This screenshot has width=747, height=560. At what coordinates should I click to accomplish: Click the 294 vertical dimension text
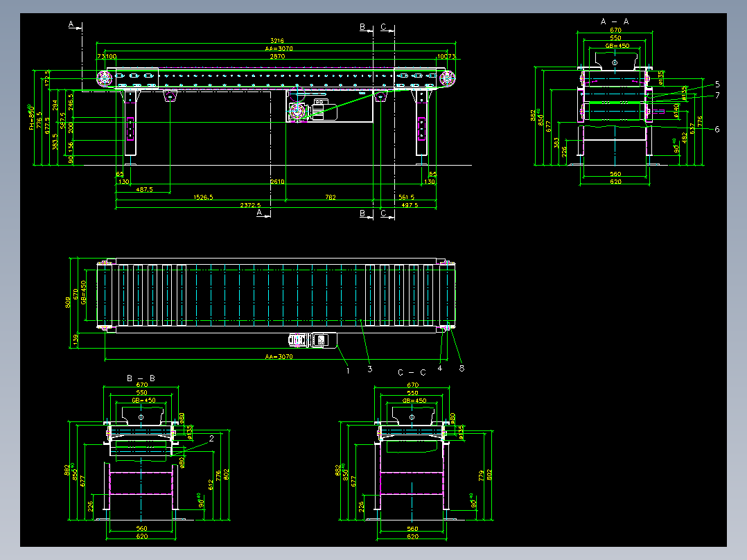click(55, 105)
